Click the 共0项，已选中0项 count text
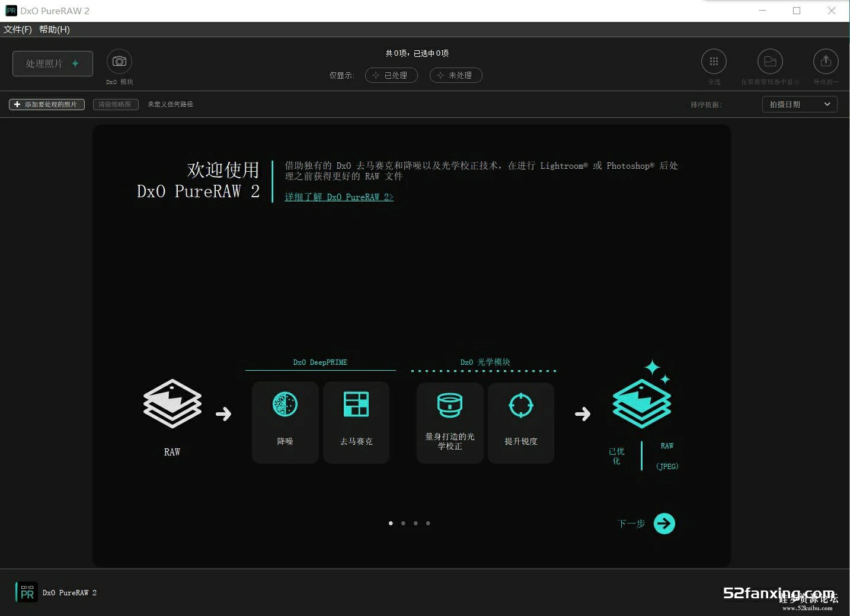Image resolution: width=850 pixels, height=616 pixels. pyautogui.click(x=417, y=53)
